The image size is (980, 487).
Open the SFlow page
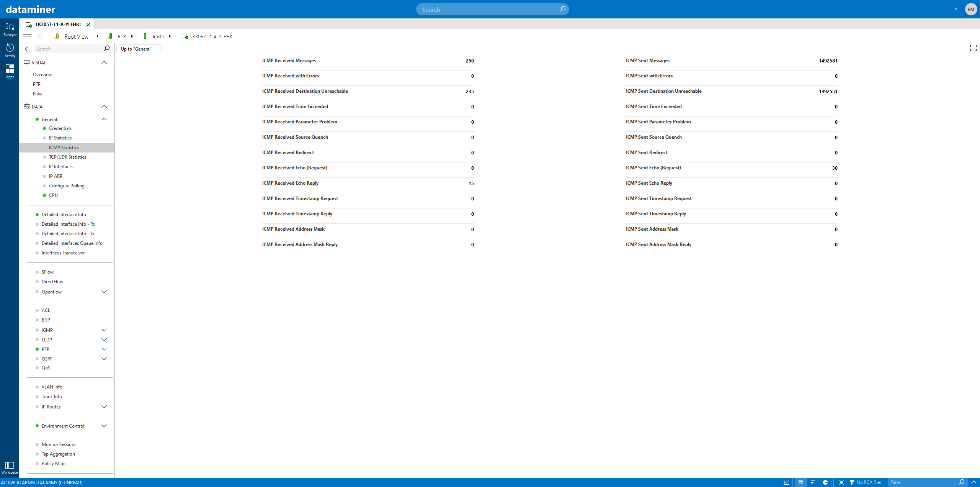[x=47, y=272]
